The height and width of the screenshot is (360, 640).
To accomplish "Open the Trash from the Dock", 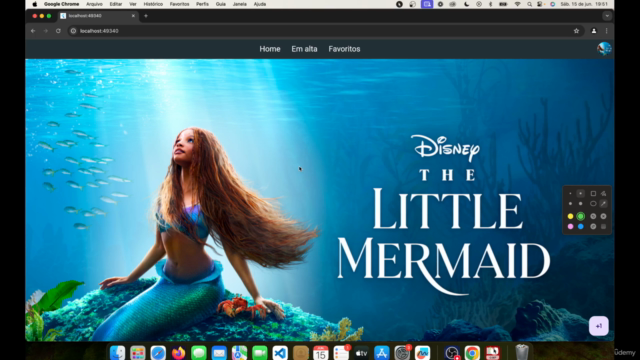I will (522, 352).
